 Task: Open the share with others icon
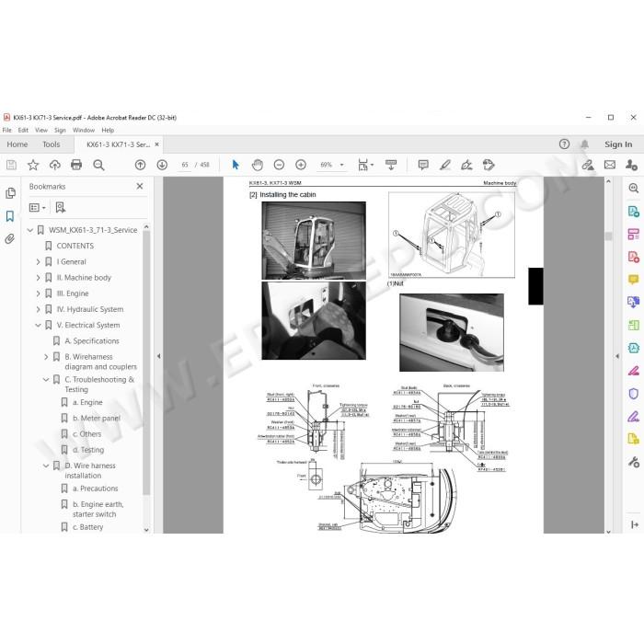(631, 165)
